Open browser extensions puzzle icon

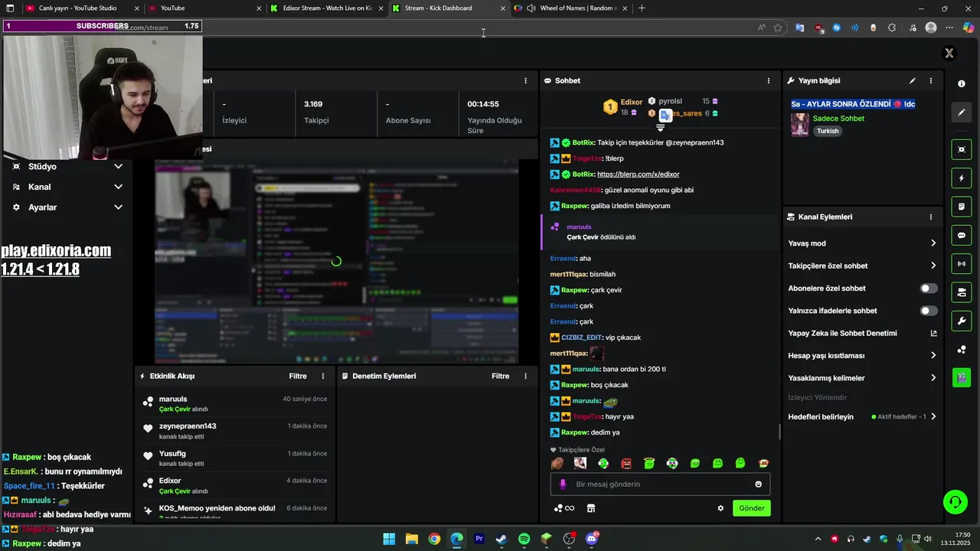coord(892,28)
